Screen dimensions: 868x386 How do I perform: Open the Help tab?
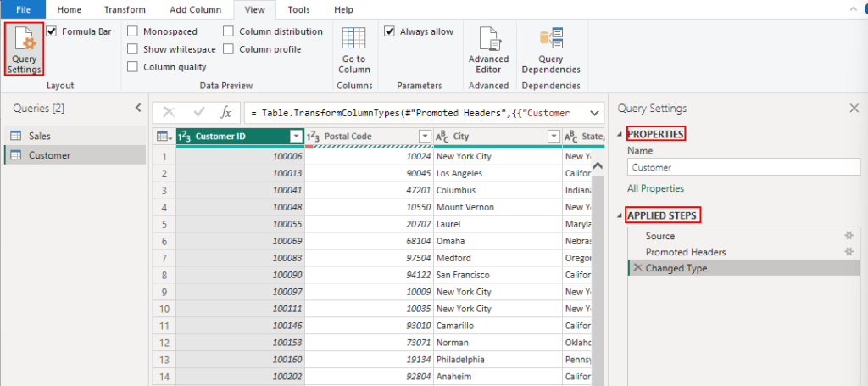coord(344,9)
